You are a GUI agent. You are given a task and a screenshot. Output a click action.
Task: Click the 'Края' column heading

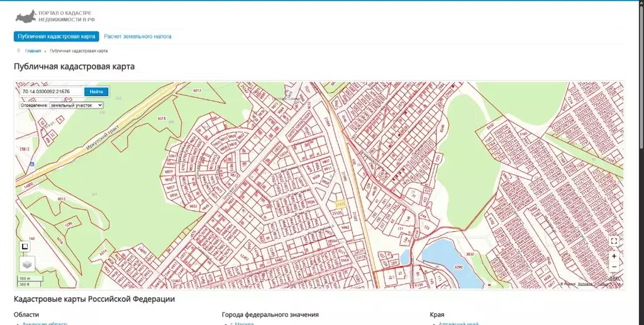(437, 315)
